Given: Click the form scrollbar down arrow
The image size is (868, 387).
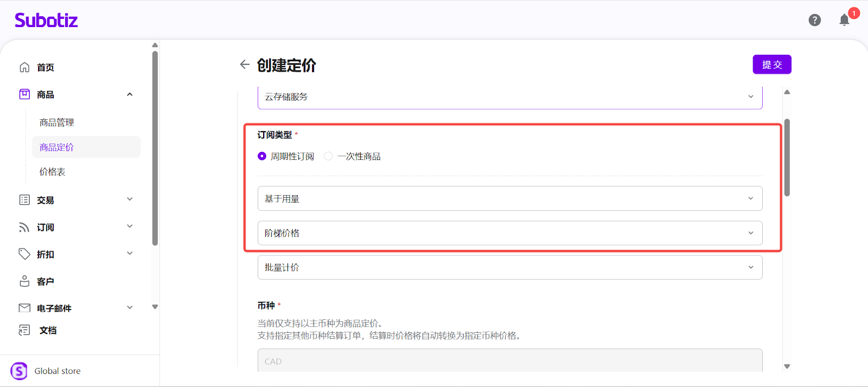Looking at the screenshot, I should click(787, 366).
